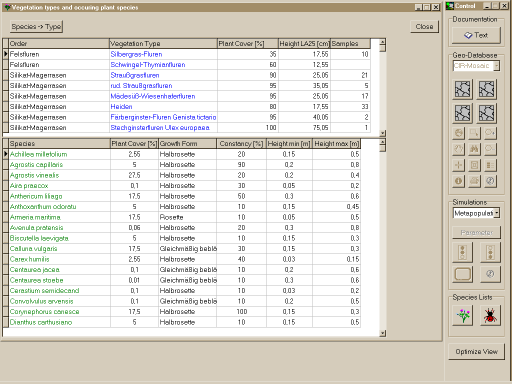Image resolution: width=512 pixels, height=384 pixels.
Task: Click the Order column header
Action: [x=59, y=44]
